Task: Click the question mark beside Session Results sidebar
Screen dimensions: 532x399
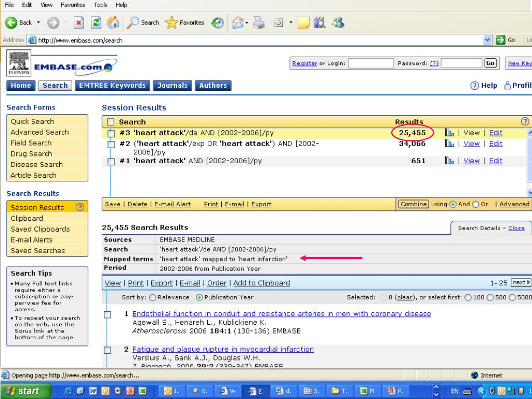Action: point(79,207)
